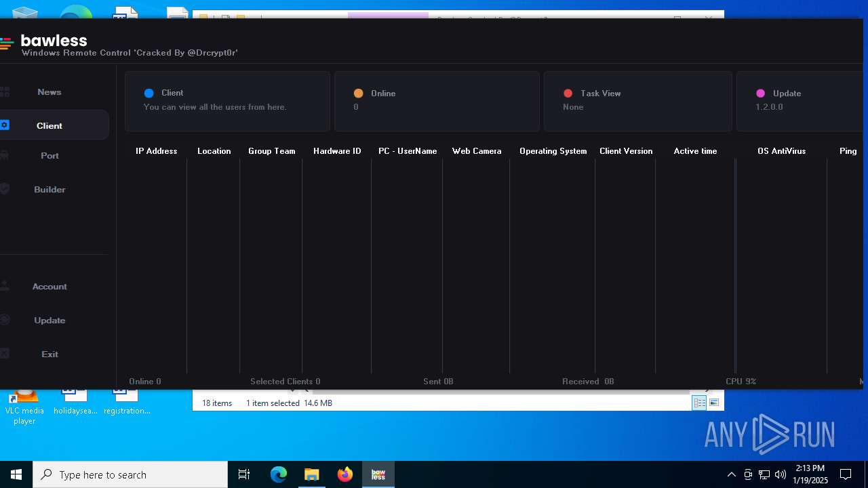The image size is (868, 488).
Task: Click the 'CPU 9%' status text
Action: [x=741, y=382]
